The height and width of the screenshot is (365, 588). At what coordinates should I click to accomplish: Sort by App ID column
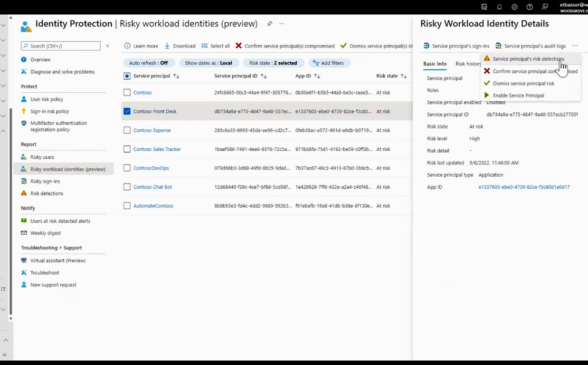(x=308, y=76)
